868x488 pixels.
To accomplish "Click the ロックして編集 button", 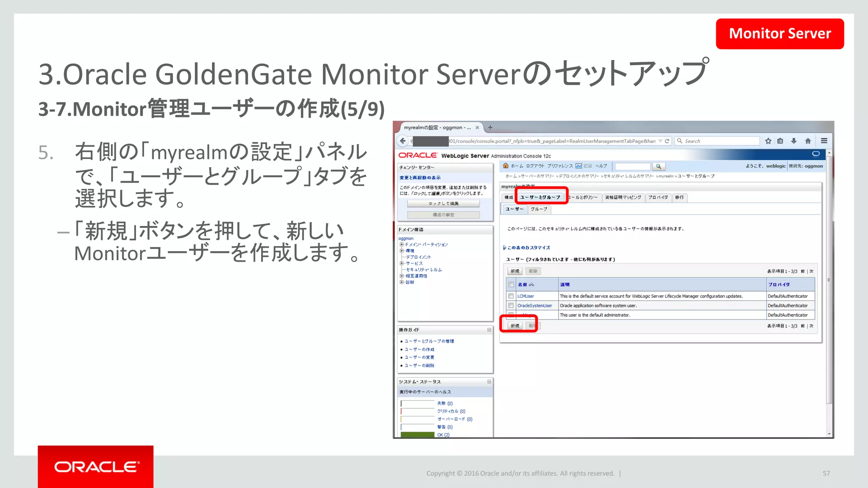I will pos(443,204).
